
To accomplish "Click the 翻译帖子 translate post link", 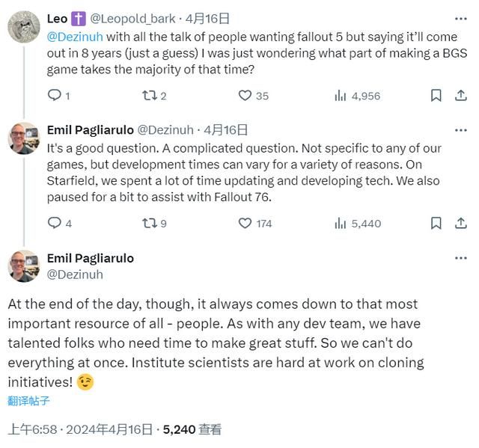I will 29,401.
